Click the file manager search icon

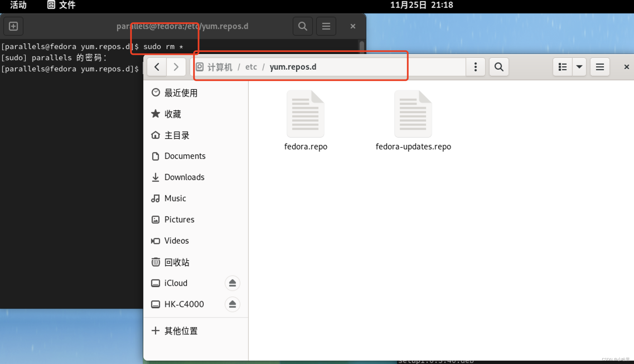[499, 67]
